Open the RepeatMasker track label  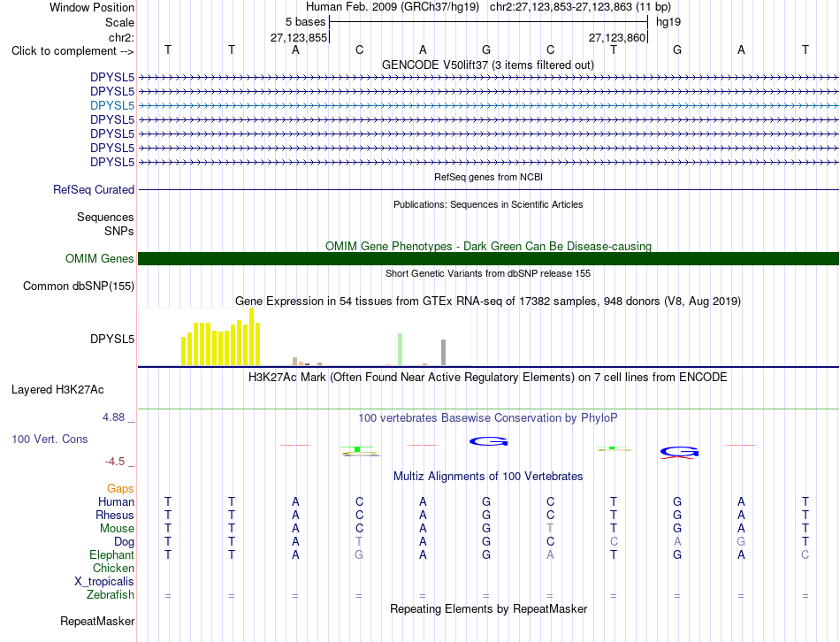coord(97,622)
